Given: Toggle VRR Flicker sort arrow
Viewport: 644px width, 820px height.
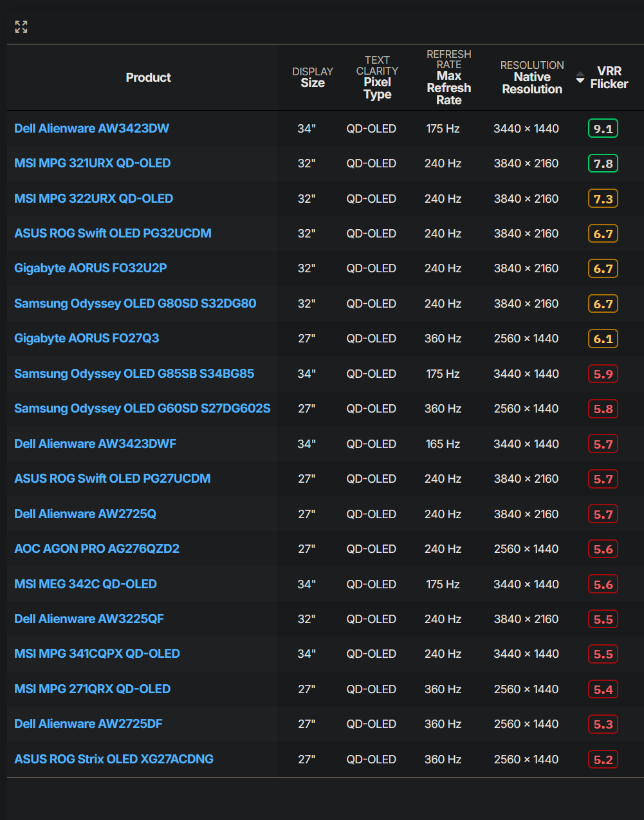Looking at the screenshot, I should tap(580, 77).
